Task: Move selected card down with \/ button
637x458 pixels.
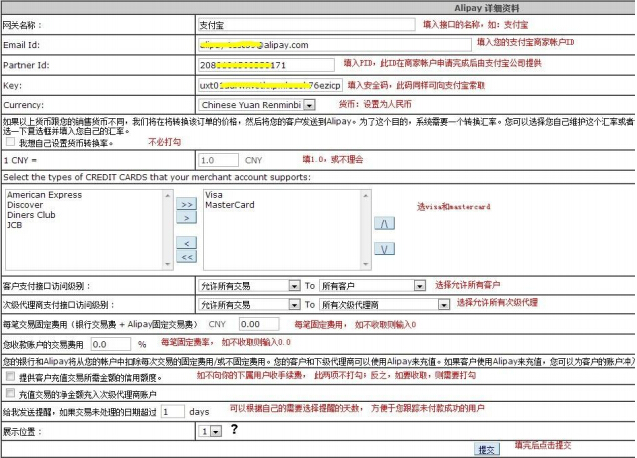Action: click(384, 249)
